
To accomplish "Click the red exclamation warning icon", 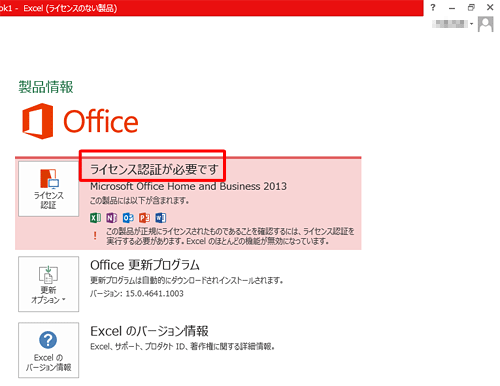I will tap(95, 236).
